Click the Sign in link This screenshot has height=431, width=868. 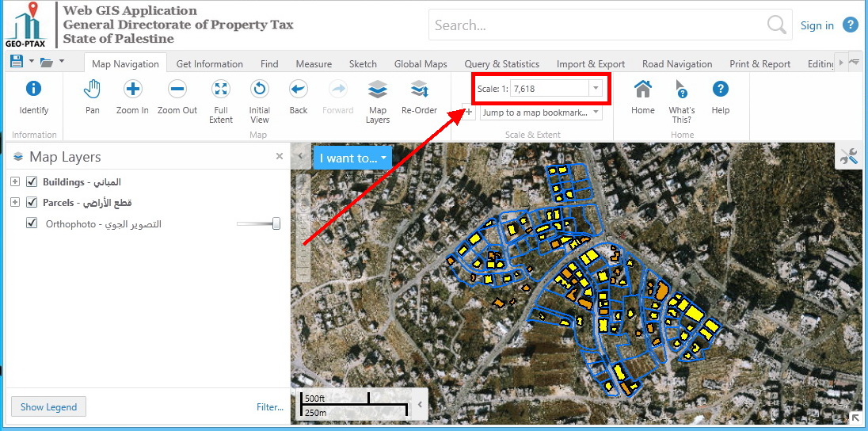tap(817, 25)
